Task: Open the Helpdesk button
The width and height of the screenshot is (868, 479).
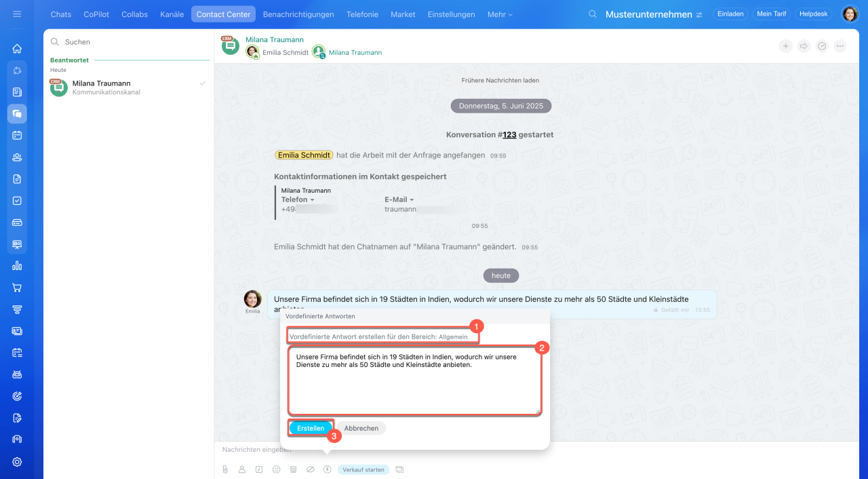Action: [x=813, y=14]
